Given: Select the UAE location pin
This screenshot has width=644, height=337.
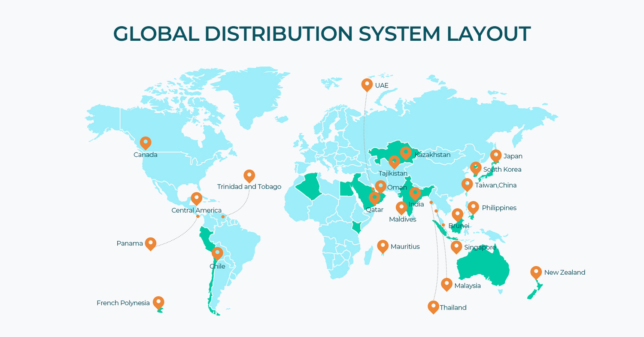Looking at the screenshot, I should (x=367, y=84).
